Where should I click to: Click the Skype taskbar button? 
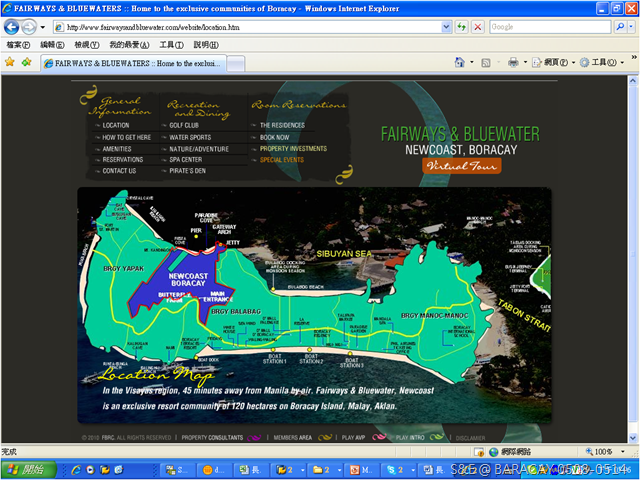[399, 470]
